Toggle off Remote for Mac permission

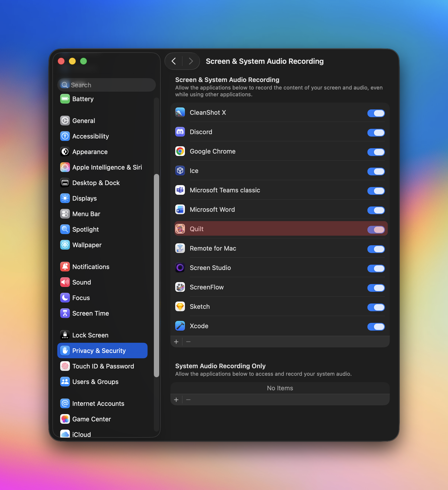(376, 249)
